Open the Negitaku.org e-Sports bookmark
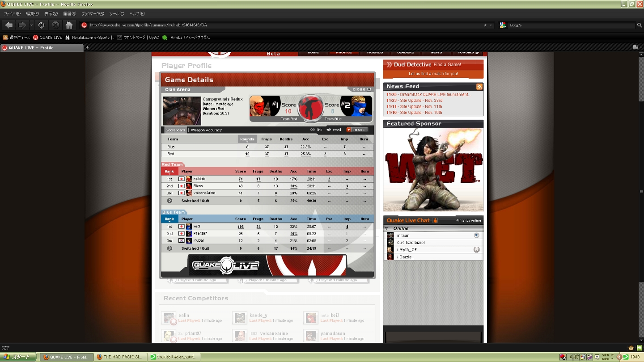644x362 pixels. pyautogui.click(x=89, y=38)
